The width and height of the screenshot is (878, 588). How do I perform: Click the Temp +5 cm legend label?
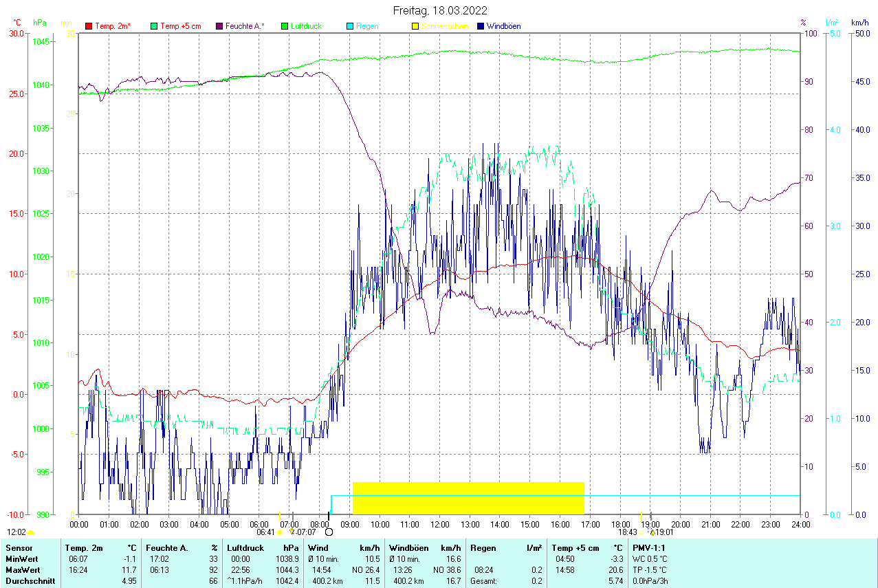[x=180, y=26]
